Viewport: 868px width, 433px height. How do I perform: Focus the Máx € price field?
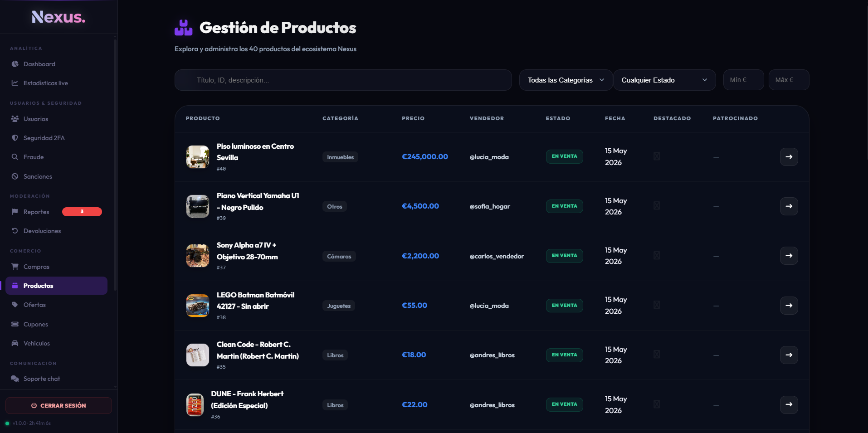tap(789, 80)
